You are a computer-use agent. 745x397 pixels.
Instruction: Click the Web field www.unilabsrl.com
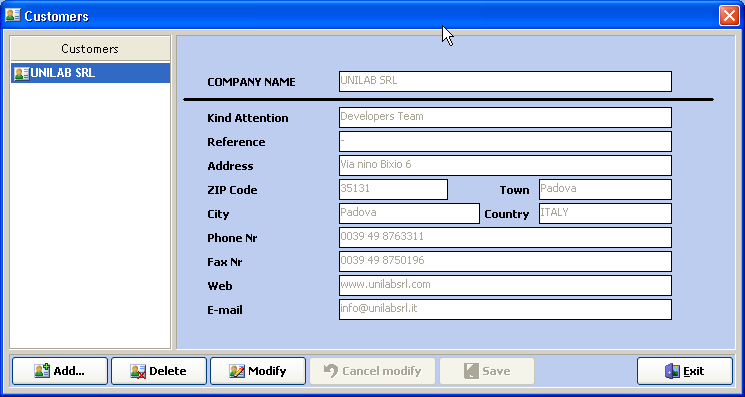pos(505,285)
